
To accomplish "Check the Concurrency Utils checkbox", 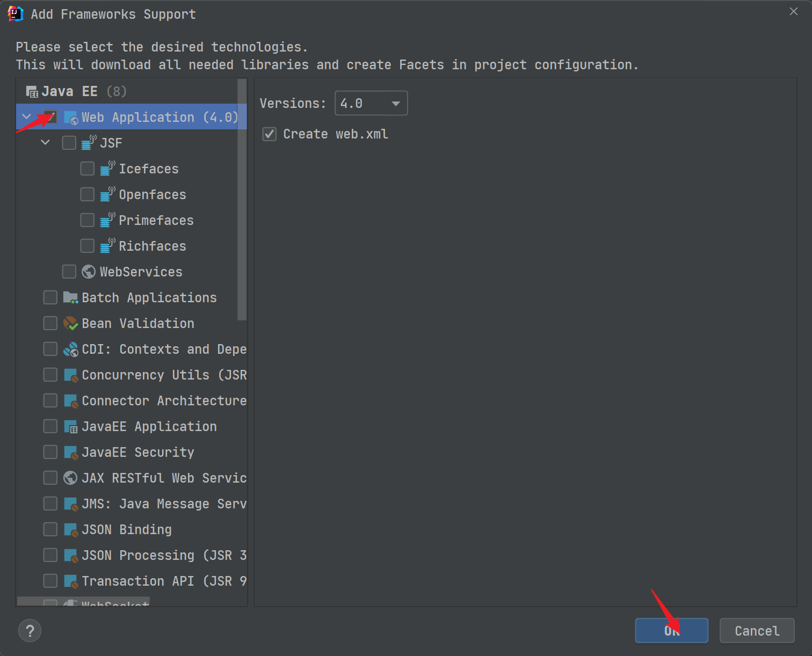I will [x=50, y=375].
